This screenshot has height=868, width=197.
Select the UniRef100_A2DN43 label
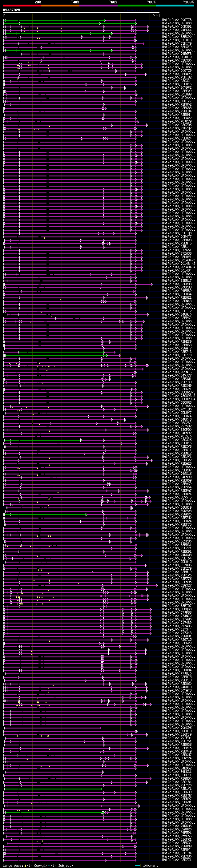pos(177,301)
